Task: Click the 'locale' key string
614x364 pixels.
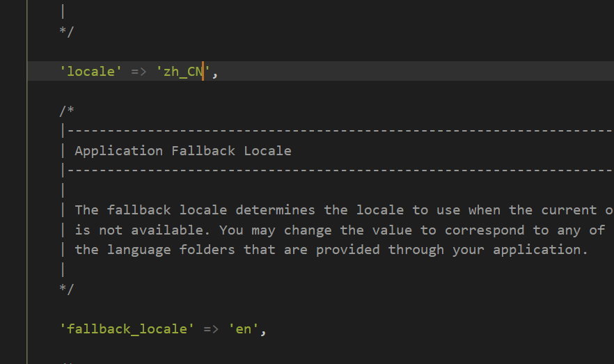Action: point(90,72)
